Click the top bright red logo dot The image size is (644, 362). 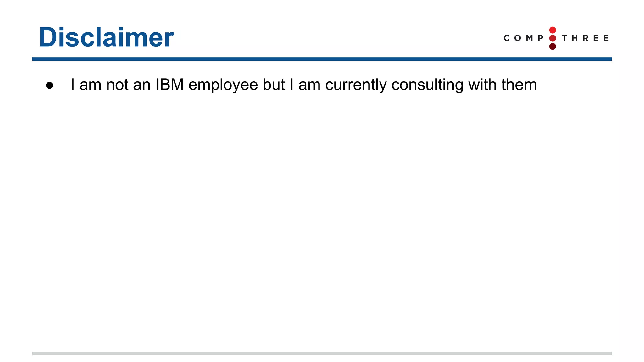pyautogui.click(x=552, y=30)
